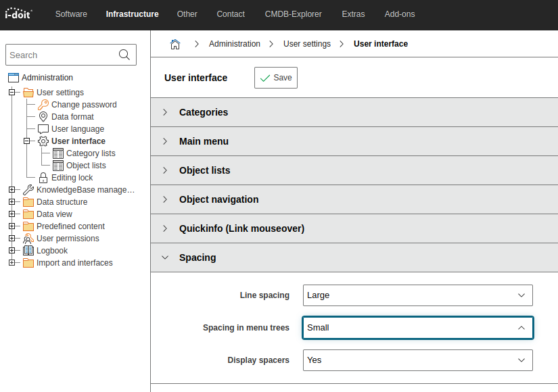
Task: Open the Infrastructure menu
Action: [x=133, y=14]
